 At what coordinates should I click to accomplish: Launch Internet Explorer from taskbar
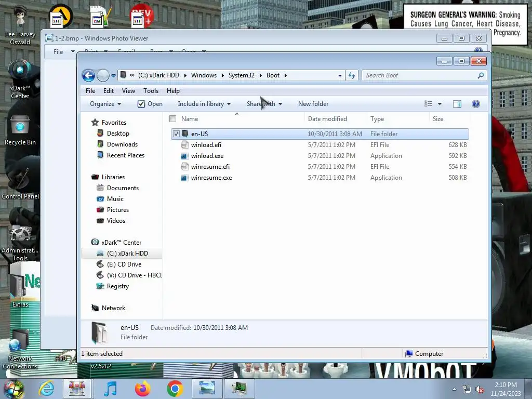pyautogui.click(x=46, y=389)
